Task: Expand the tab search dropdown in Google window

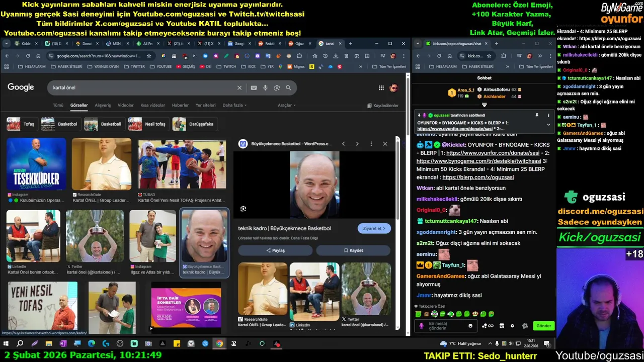Action: pyautogui.click(x=7, y=44)
